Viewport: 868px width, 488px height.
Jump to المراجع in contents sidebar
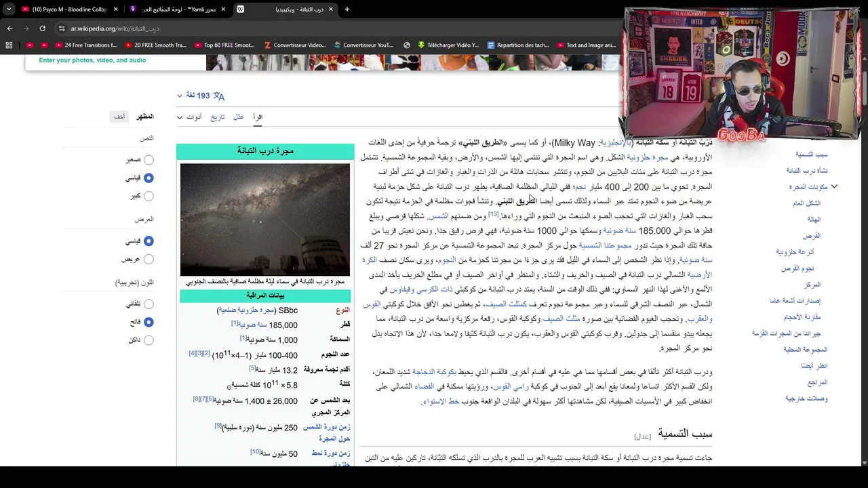point(818,382)
